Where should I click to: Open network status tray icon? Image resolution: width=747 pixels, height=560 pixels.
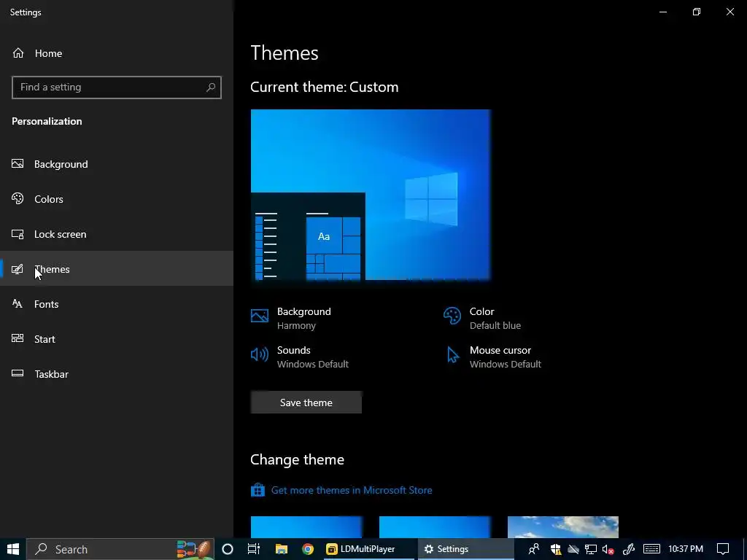tap(591, 549)
